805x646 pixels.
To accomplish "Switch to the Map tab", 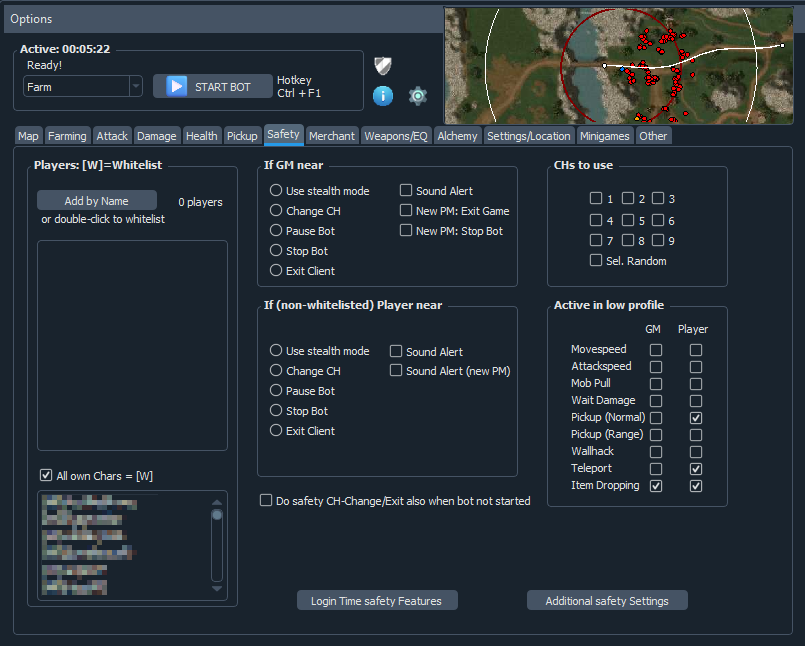I will (28, 136).
